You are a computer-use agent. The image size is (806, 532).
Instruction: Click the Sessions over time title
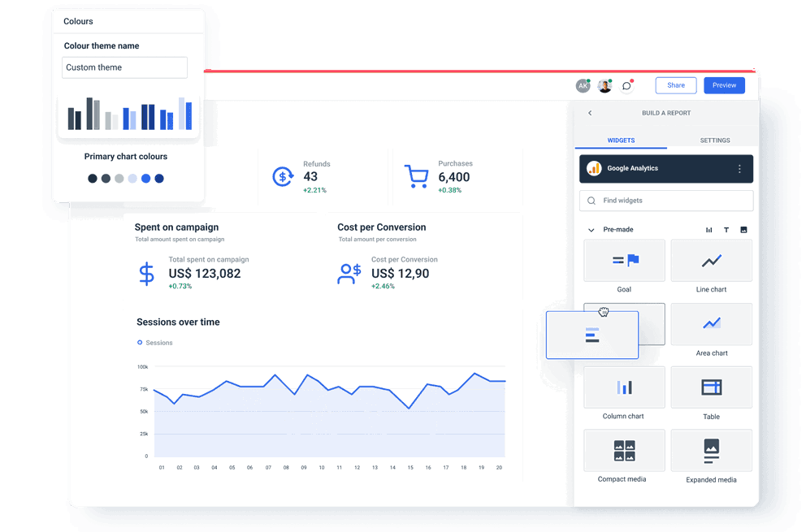click(178, 322)
